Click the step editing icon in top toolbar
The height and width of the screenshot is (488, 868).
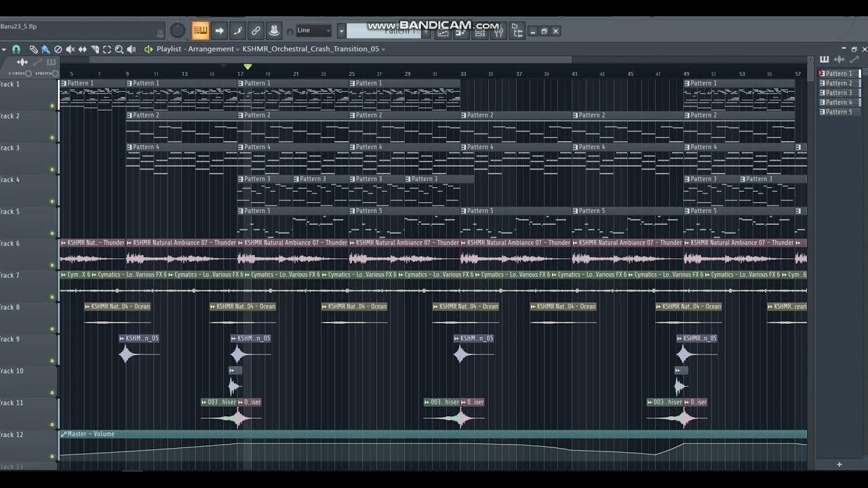pyautogui.click(x=237, y=30)
